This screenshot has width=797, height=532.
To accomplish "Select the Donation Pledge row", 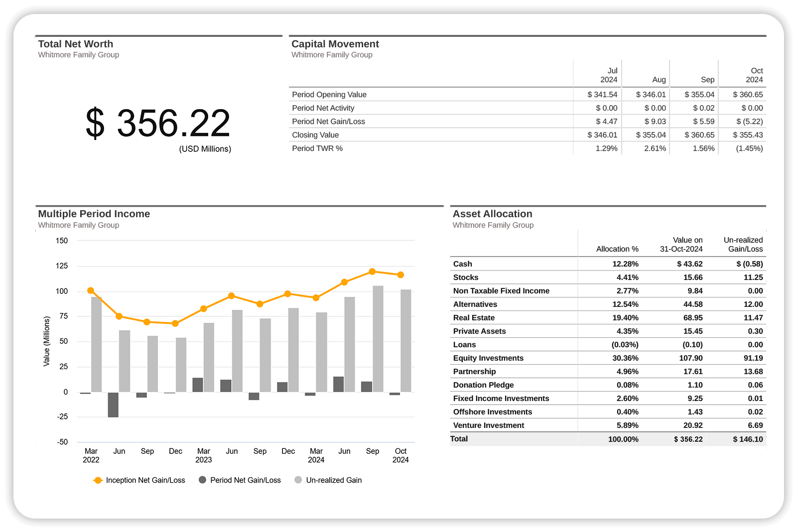I will click(608, 385).
